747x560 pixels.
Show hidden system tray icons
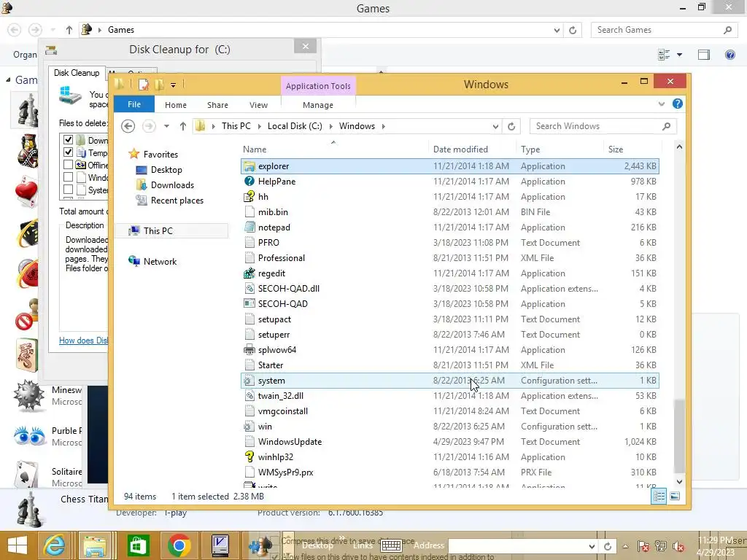coord(625,546)
